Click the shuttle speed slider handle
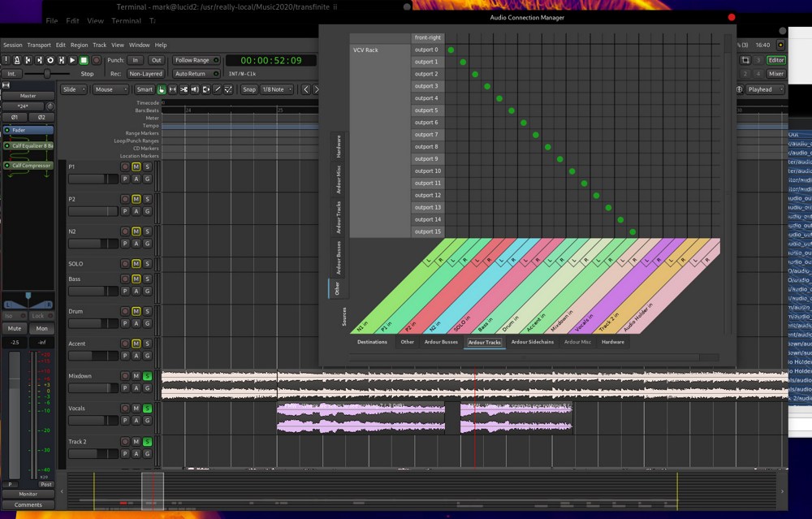Viewport: 812px width, 519px height. tap(47, 74)
